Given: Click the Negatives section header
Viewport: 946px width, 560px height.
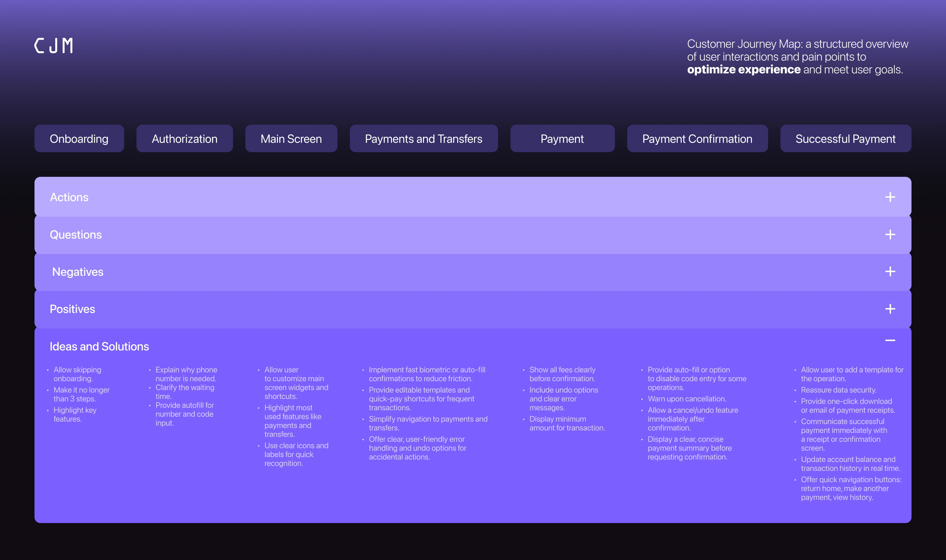Looking at the screenshot, I should coord(77,272).
